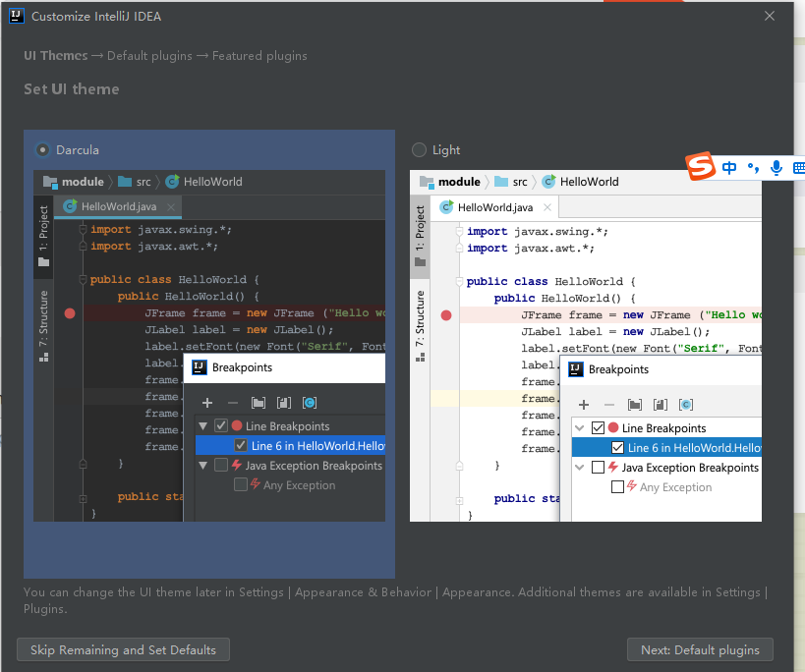Open the Project tool tab in Light preview
Screen dimensions: 805x672
tap(420, 237)
